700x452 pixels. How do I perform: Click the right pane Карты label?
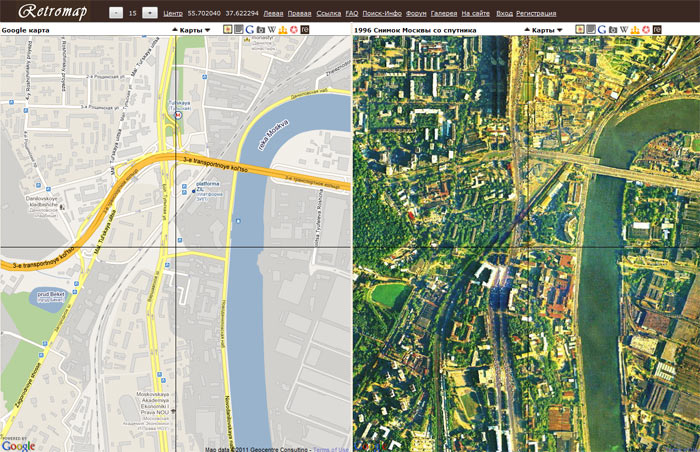point(543,30)
